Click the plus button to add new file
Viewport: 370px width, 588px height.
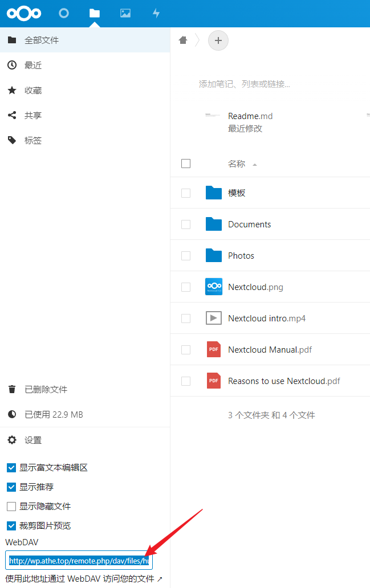tap(218, 40)
